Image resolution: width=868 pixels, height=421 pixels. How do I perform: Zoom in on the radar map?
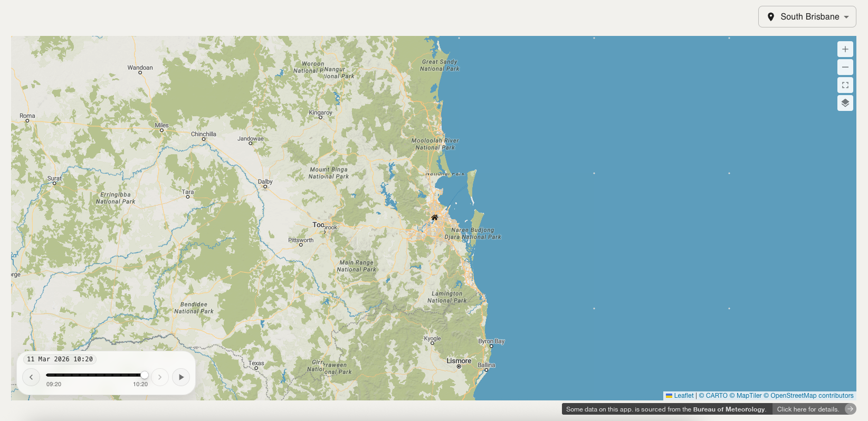pos(845,49)
